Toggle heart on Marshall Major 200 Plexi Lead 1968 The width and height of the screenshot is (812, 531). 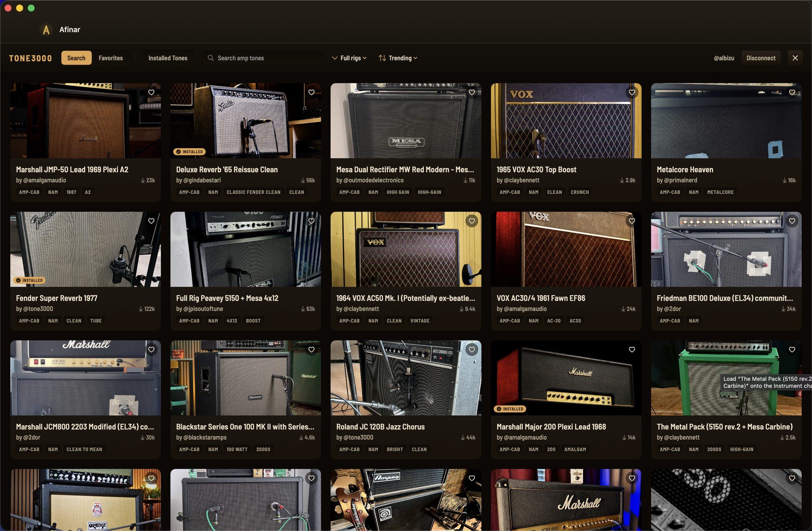[x=632, y=349]
